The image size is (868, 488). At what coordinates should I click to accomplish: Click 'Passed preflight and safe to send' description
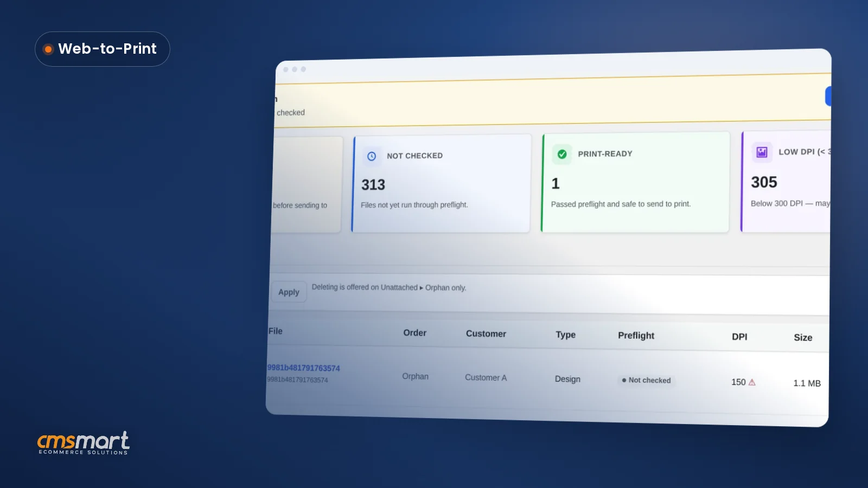tap(621, 204)
